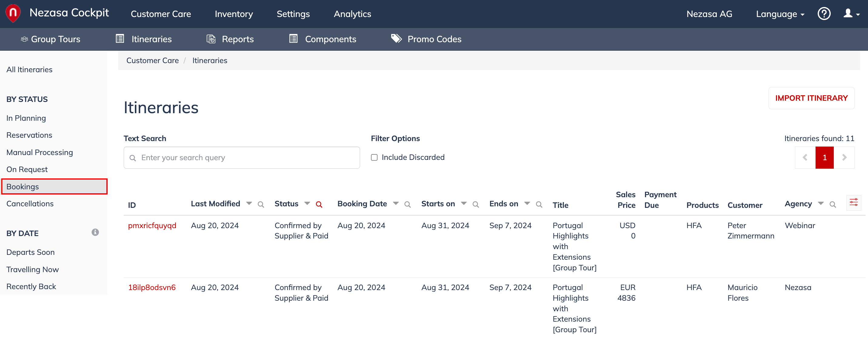Open the help question mark icon
The image size is (868, 338).
[824, 14]
